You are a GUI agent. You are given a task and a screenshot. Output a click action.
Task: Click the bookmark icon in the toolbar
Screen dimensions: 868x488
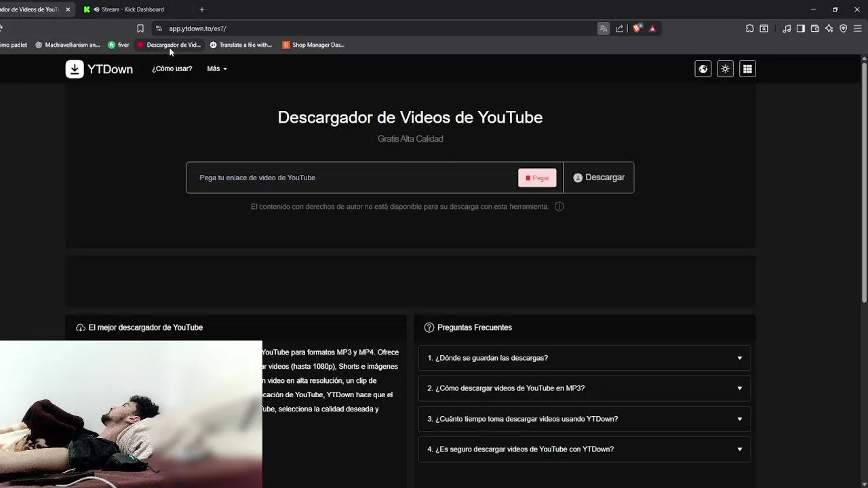(140, 28)
